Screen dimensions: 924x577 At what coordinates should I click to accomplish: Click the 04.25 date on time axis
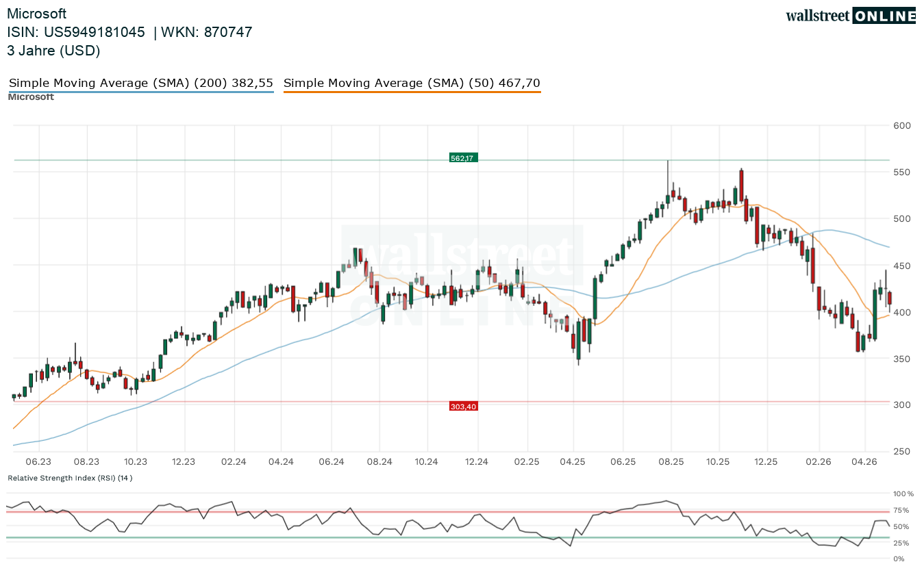[x=573, y=462]
